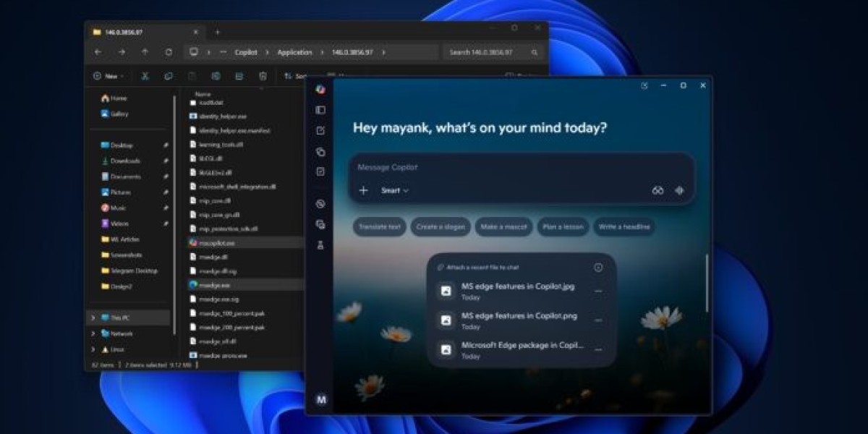Click the Delete trash icon in Explorer toolbar
This screenshot has width=868, height=434.
[x=263, y=76]
